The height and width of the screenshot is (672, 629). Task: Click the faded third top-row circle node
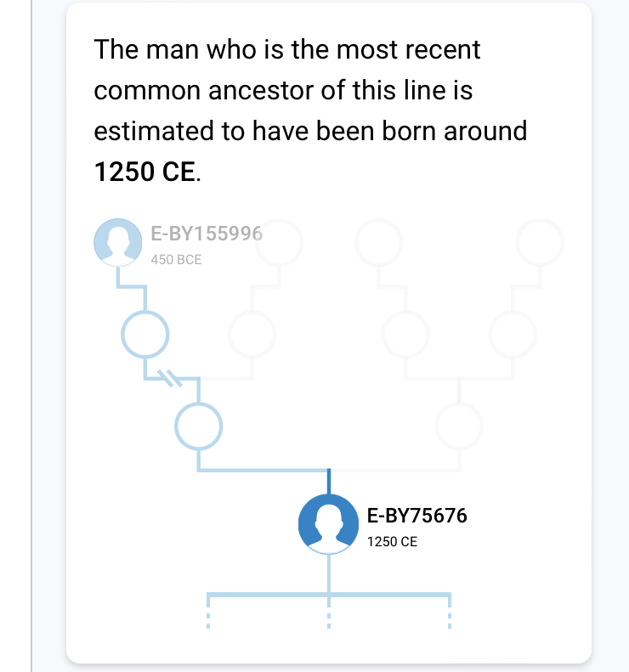pos(378,243)
